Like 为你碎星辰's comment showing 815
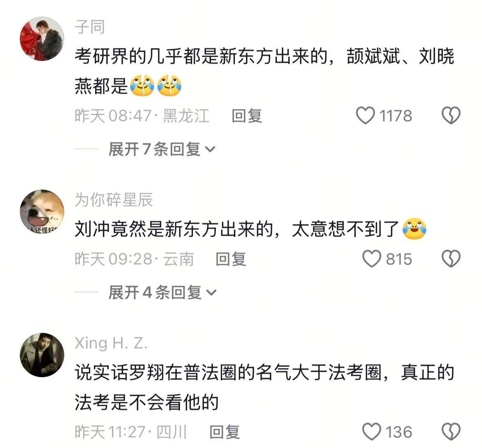 click(372, 259)
